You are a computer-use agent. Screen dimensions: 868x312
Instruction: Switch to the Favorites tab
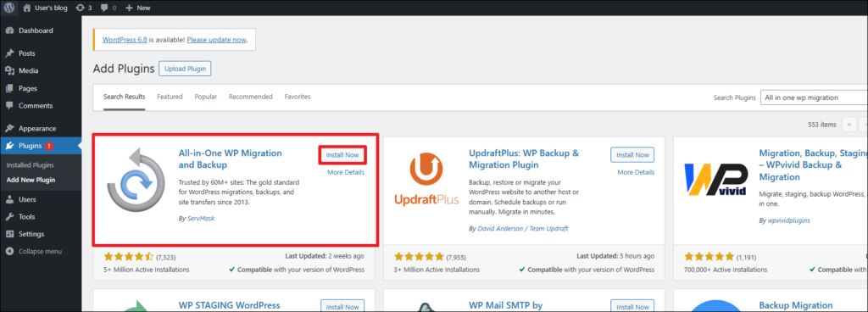click(298, 97)
